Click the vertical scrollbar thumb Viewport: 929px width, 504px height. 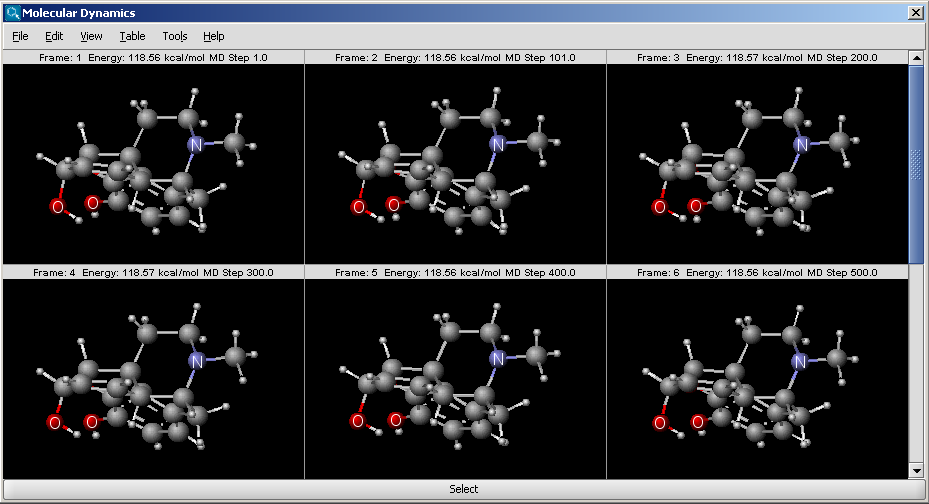click(x=916, y=160)
